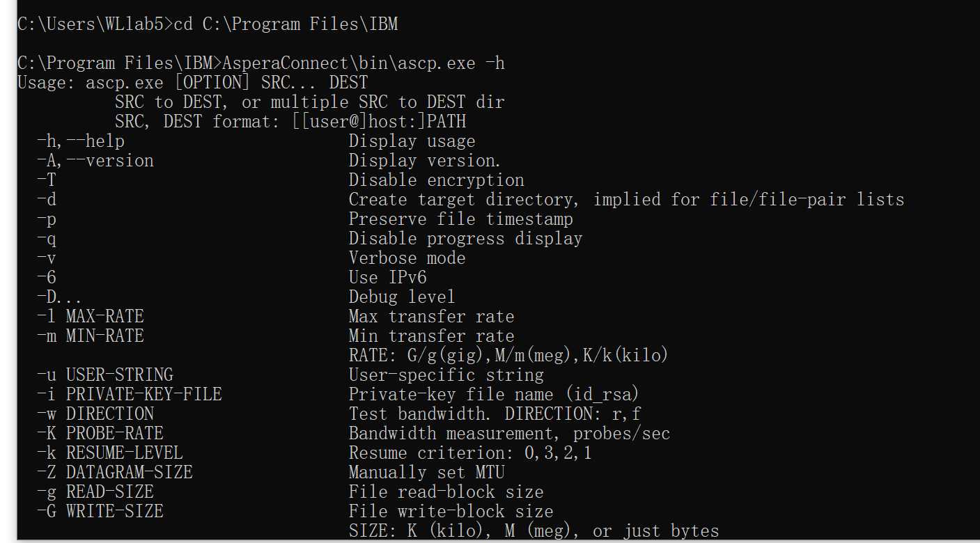Click the -K PROBE-RATE option
980x543 pixels.
click(x=100, y=434)
